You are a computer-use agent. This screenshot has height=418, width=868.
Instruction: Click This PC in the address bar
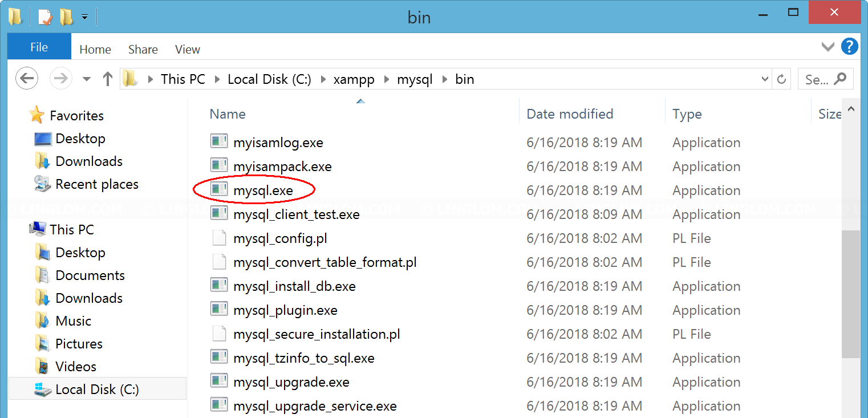click(182, 79)
